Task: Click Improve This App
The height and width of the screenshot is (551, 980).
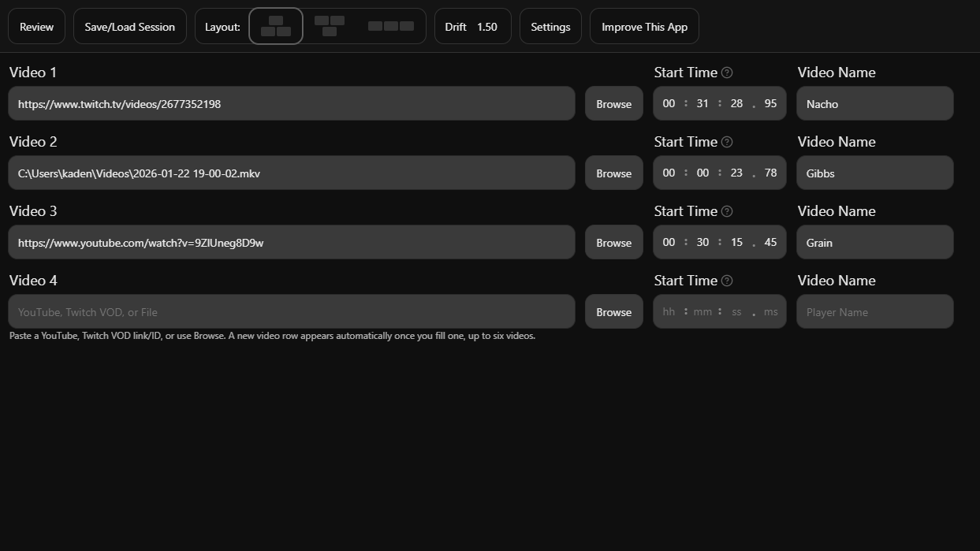Action: [x=644, y=25]
